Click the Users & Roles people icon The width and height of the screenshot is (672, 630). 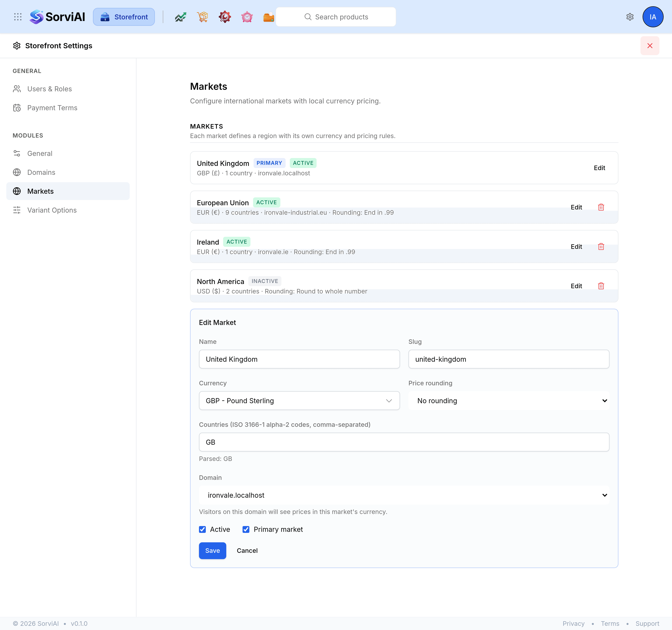tap(17, 89)
